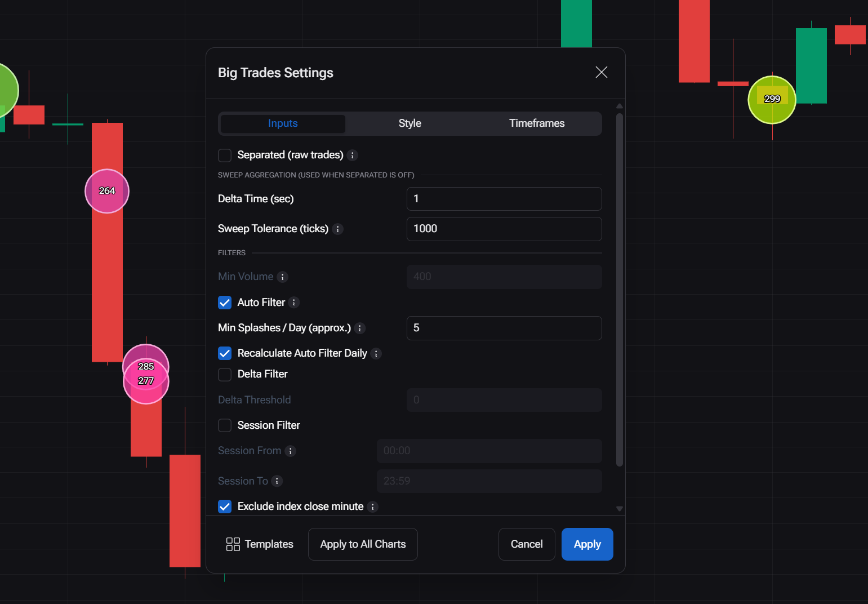Click the info icon beside Recalculate Auto Filter Daily
The height and width of the screenshot is (604, 868).
(x=376, y=354)
